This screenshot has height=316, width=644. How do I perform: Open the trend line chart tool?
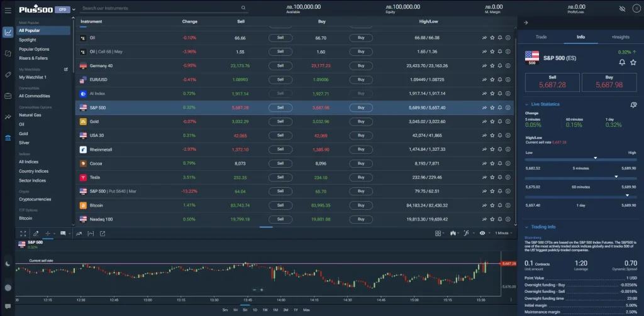tap(79, 234)
